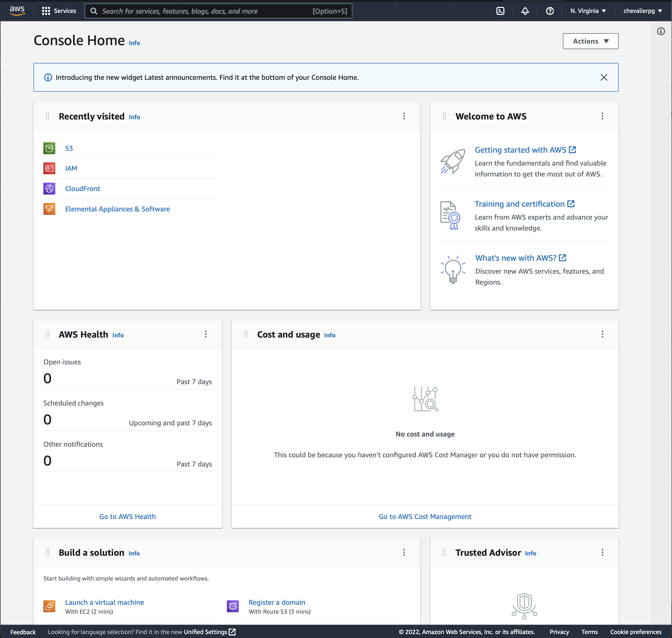Click the Other notifications count

(x=47, y=461)
